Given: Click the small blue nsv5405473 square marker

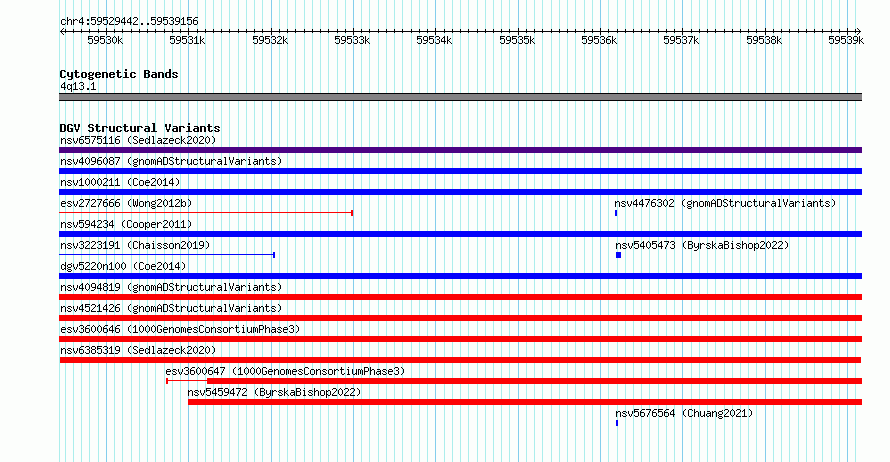Looking at the screenshot, I should tap(619, 255).
